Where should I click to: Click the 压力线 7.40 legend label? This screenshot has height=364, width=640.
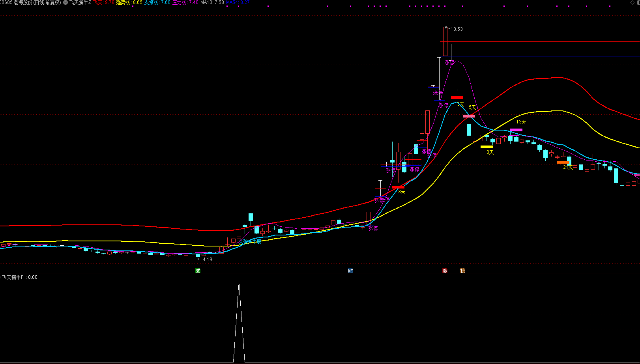click(185, 2)
